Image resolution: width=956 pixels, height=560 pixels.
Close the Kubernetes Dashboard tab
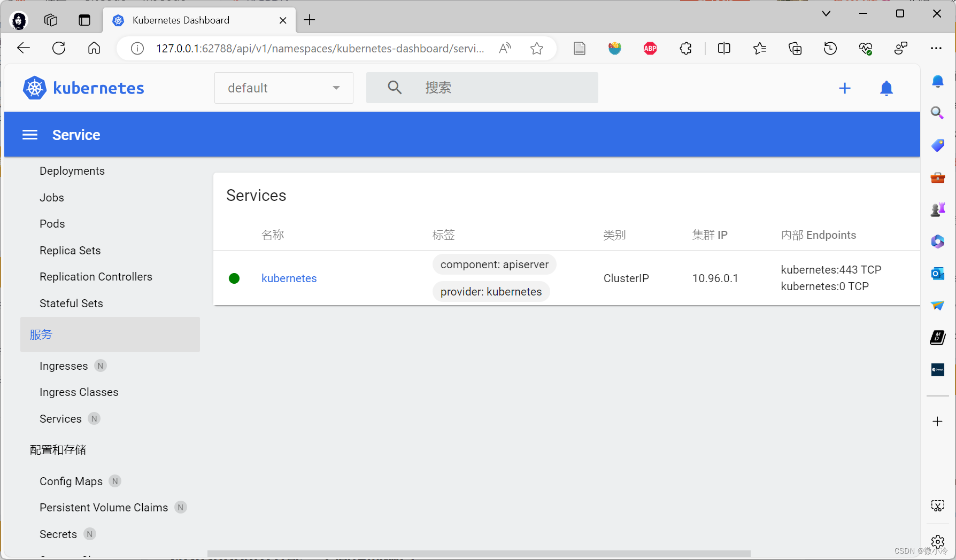tap(283, 20)
